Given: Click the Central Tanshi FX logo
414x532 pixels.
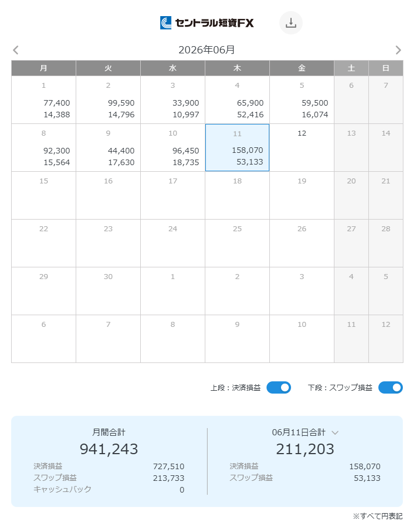Looking at the screenshot, I should coord(207,23).
